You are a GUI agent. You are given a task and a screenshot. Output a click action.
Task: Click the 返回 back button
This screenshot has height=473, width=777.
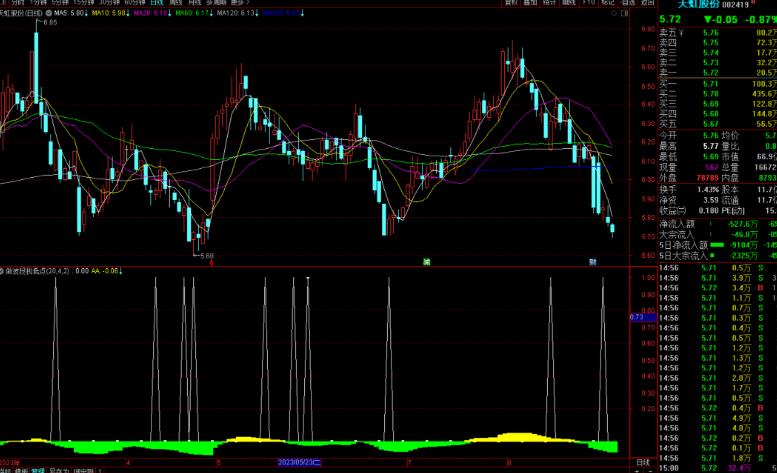coord(647,2)
